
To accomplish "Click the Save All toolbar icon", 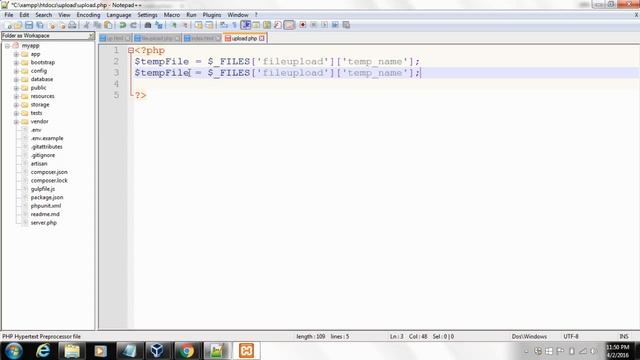I will tap(40, 25).
